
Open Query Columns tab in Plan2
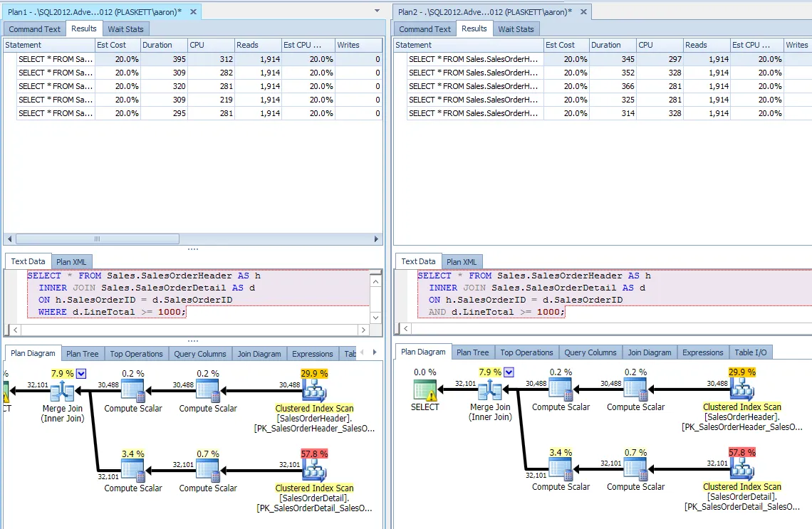pyautogui.click(x=590, y=352)
